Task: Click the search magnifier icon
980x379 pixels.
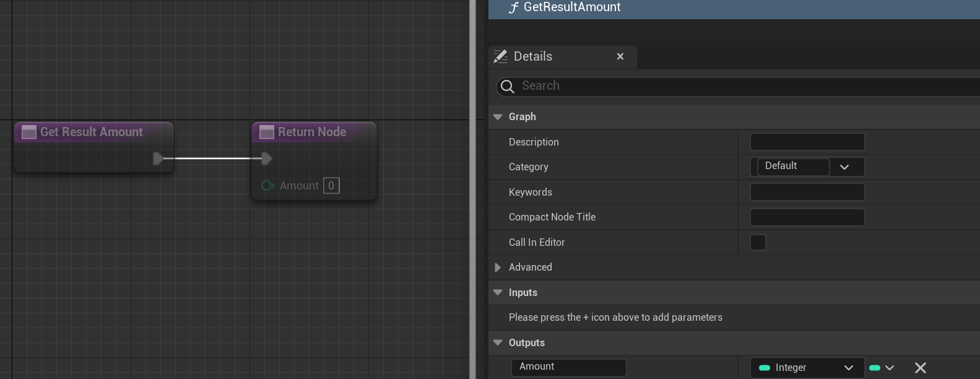Action: (x=508, y=87)
